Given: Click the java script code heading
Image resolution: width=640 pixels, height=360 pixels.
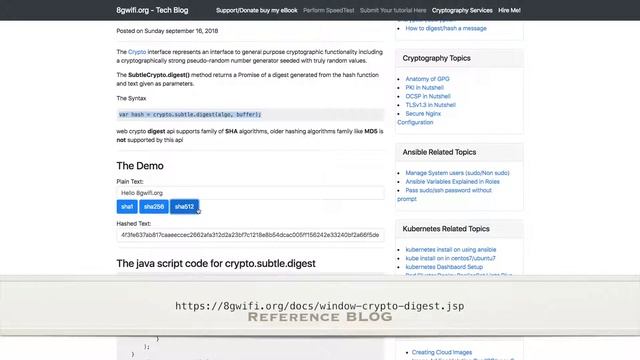Looking at the screenshot, I should 216,264.
